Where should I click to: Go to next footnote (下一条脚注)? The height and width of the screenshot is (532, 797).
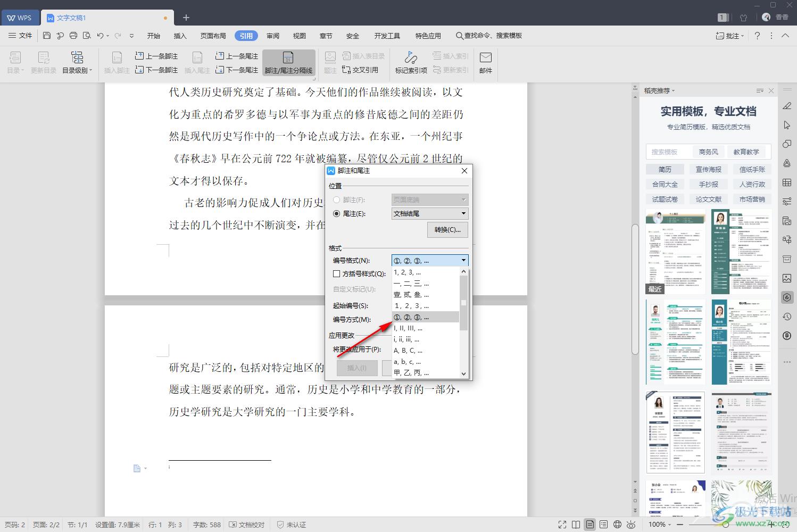click(156, 70)
